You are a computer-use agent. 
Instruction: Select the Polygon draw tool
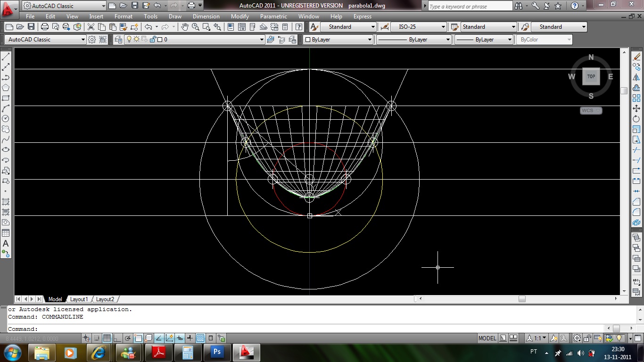click(6, 87)
